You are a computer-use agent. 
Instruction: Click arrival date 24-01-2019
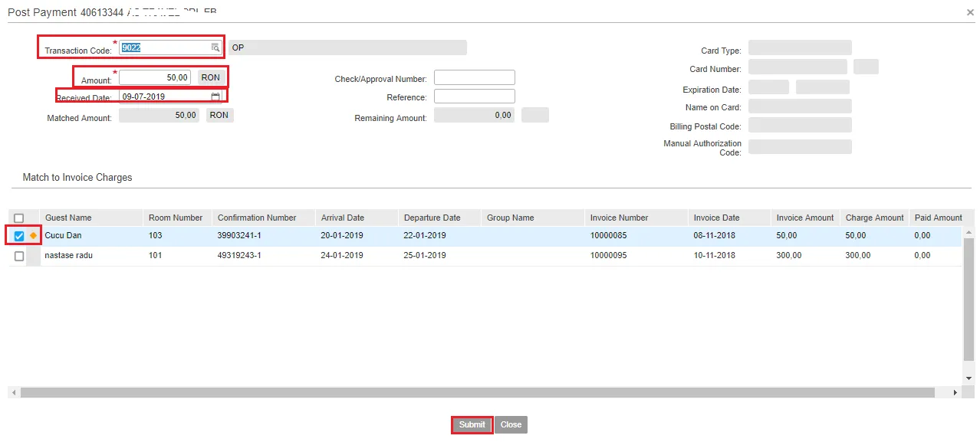click(x=342, y=256)
